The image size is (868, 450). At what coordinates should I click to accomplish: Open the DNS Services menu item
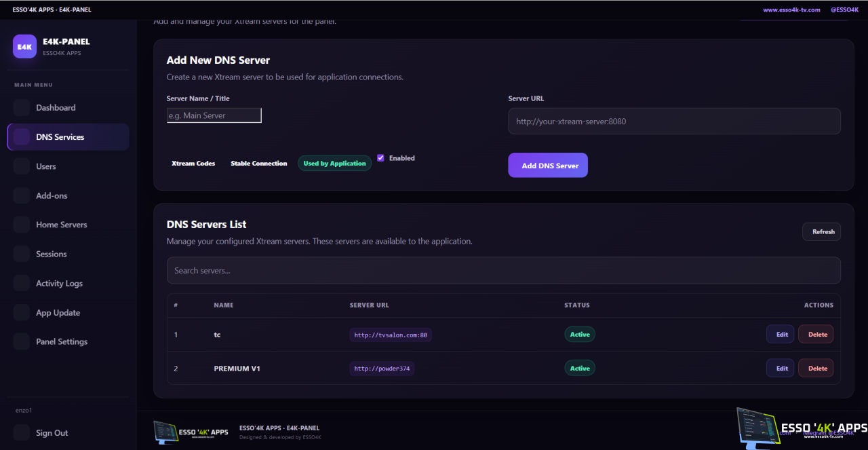click(x=68, y=137)
